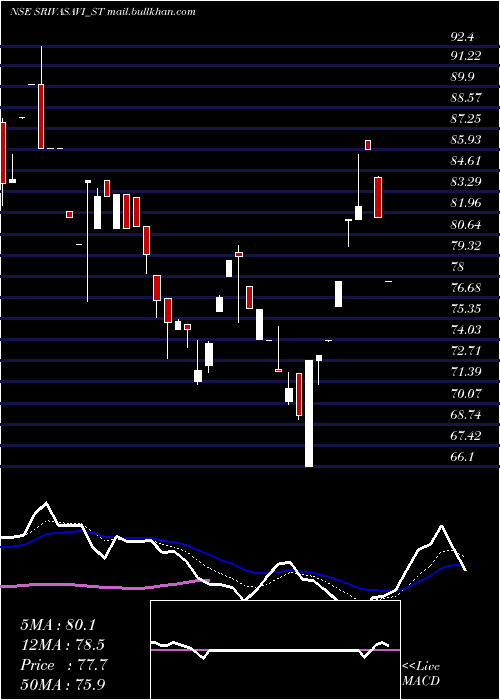Click the 88.57 price axis label

point(466,98)
